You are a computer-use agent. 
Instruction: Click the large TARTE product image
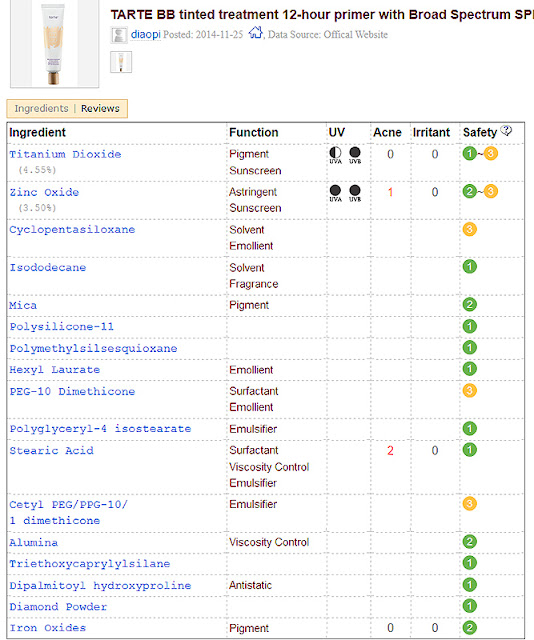[x=54, y=44]
